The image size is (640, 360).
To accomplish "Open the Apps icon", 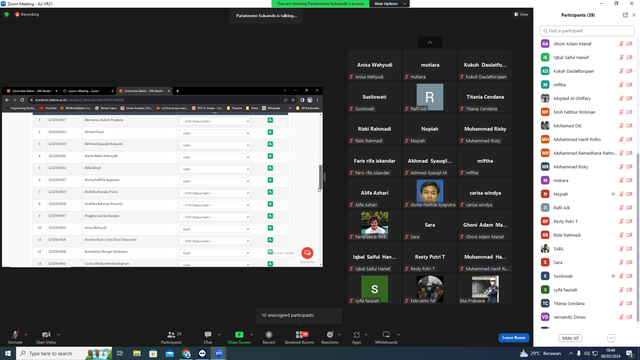I will (x=356, y=335).
